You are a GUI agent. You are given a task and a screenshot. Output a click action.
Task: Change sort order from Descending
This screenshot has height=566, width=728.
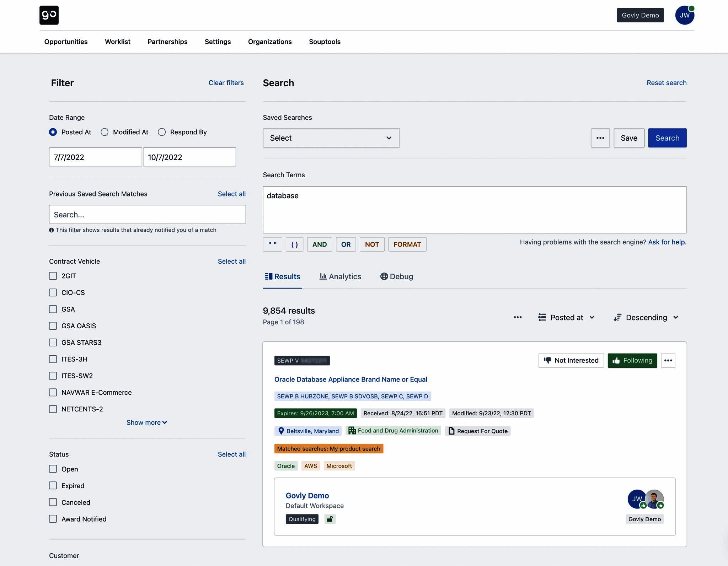[646, 317]
